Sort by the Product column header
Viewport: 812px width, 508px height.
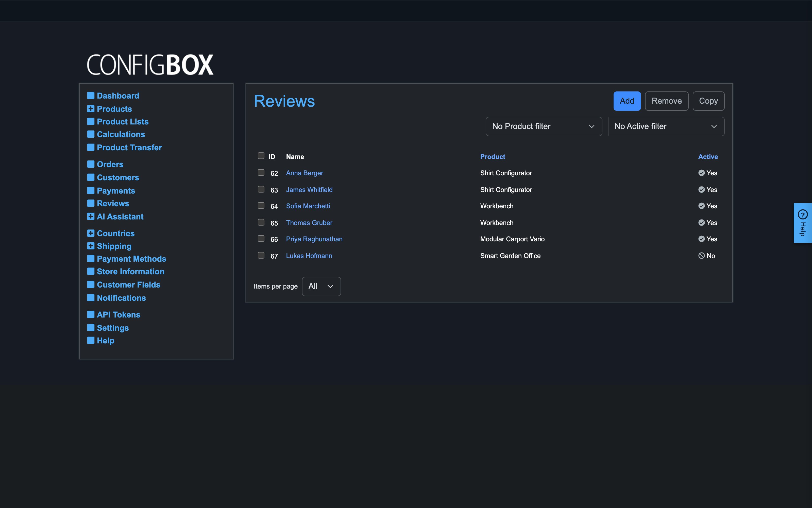pyautogui.click(x=492, y=156)
